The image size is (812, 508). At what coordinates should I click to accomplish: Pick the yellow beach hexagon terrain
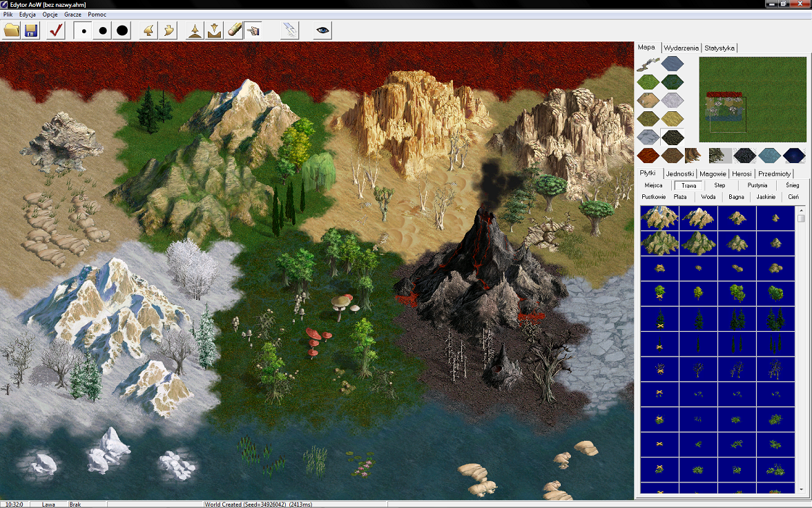click(x=673, y=119)
